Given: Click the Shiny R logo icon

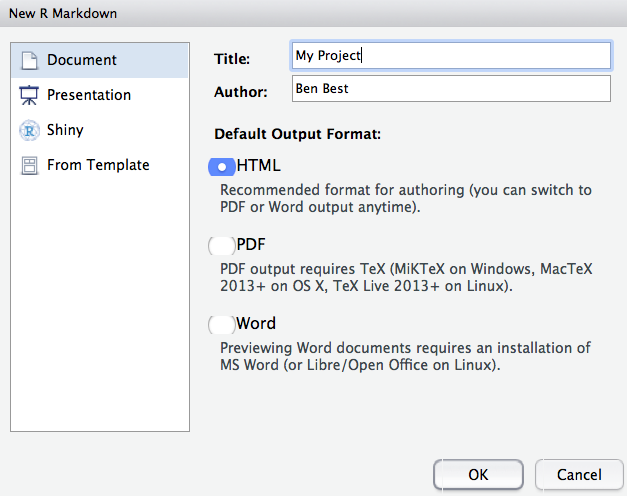Looking at the screenshot, I should [29, 130].
